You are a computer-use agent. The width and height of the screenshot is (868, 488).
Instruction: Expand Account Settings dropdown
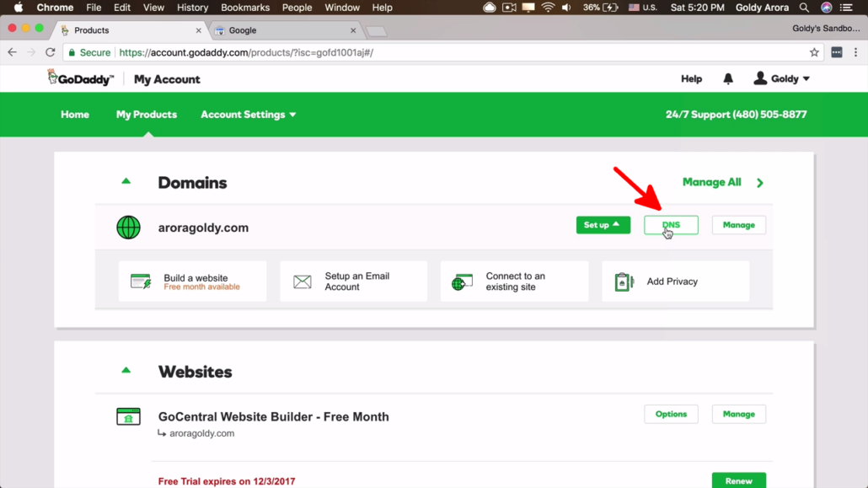click(x=248, y=115)
